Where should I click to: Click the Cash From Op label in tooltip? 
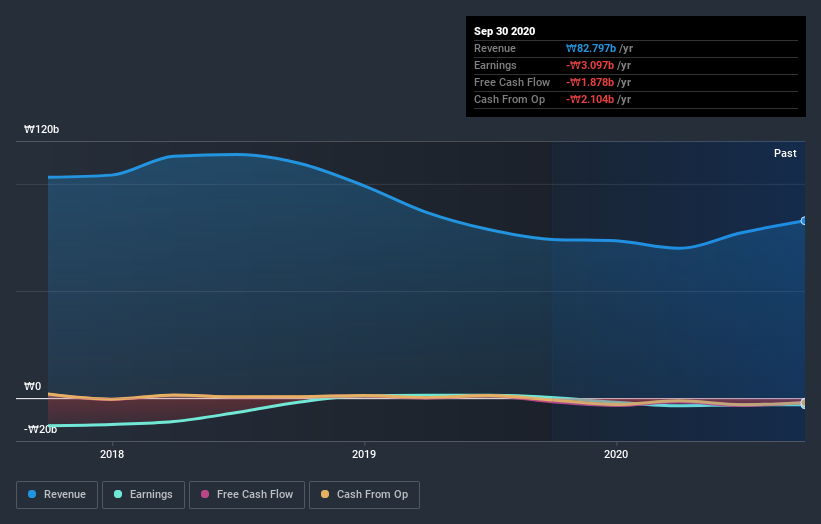tap(509, 99)
